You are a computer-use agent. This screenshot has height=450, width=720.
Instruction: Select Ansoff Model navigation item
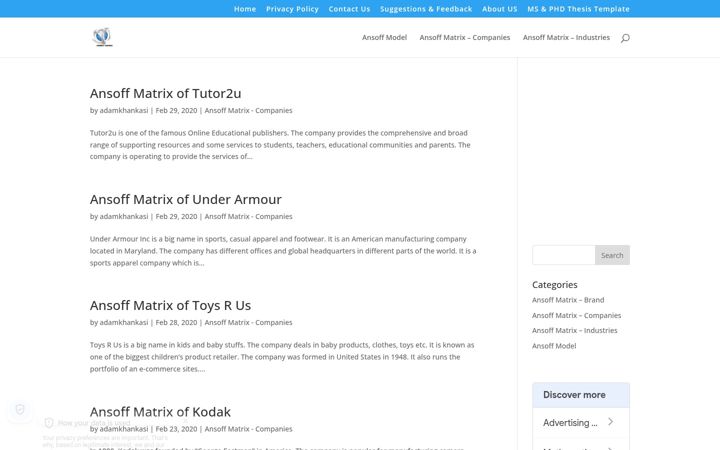pos(384,37)
